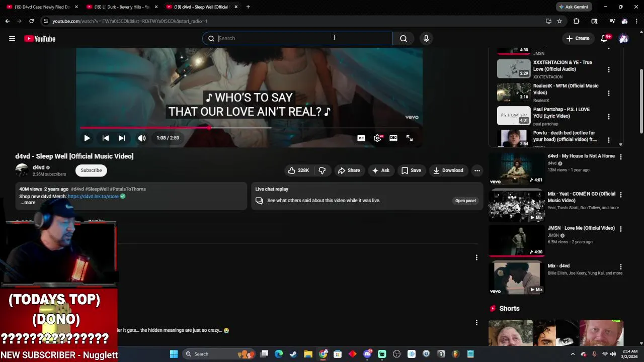Click install app icon in address bar

tap(548, 21)
